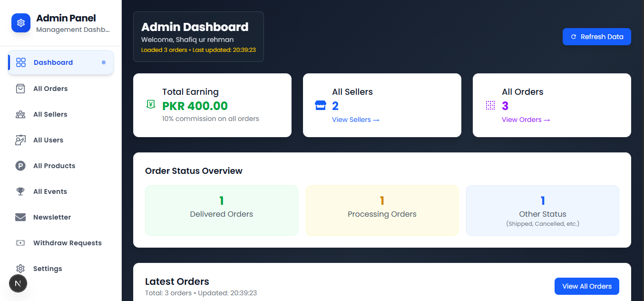Click the All Users sidebar icon

(20, 140)
